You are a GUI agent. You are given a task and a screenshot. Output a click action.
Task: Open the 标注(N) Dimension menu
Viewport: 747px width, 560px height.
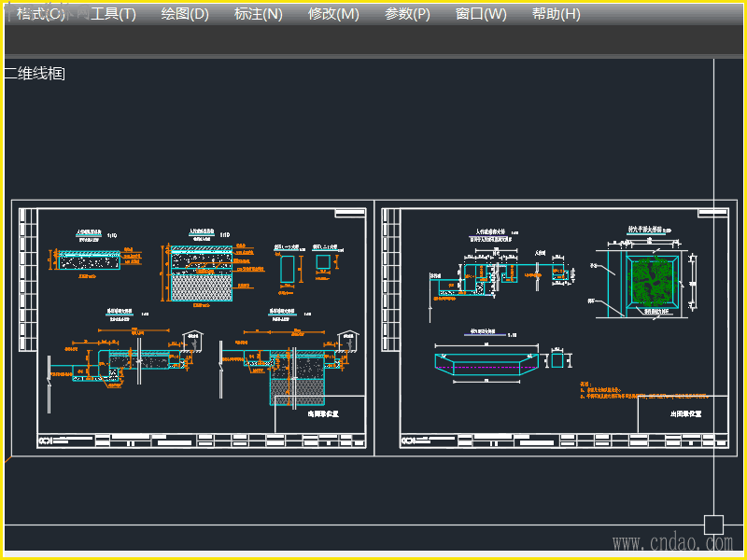259,14
